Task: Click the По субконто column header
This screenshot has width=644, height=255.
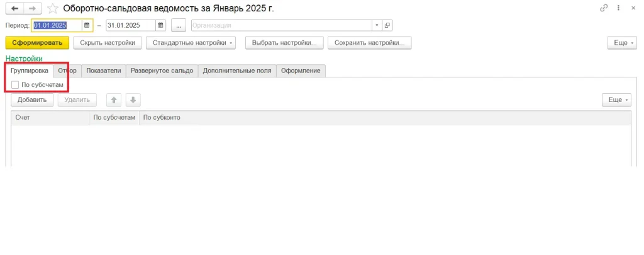Action: [386, 118]
